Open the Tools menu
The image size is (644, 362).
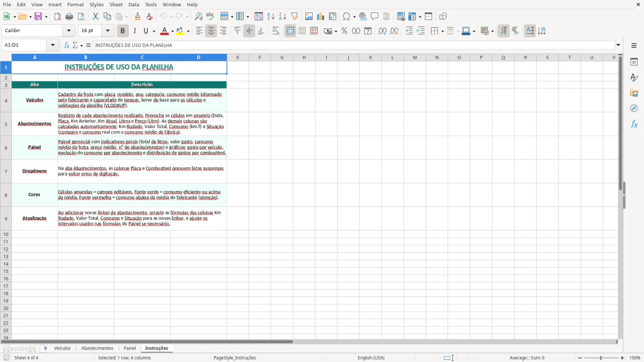[151, 4]
